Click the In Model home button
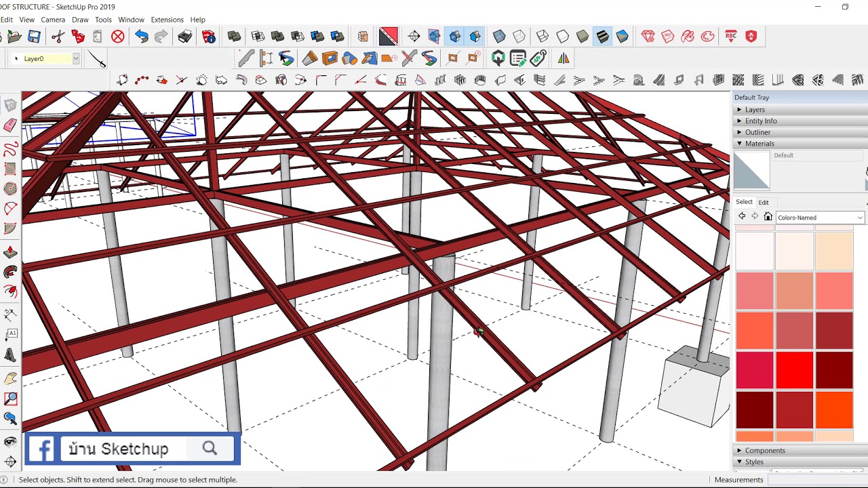Viewport: 868px width, 488px height. coord(768,217)
